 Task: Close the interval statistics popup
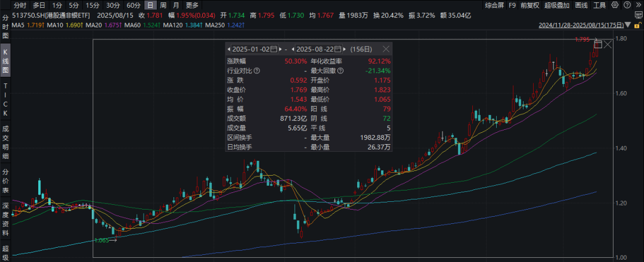click(x=386, y=49)
